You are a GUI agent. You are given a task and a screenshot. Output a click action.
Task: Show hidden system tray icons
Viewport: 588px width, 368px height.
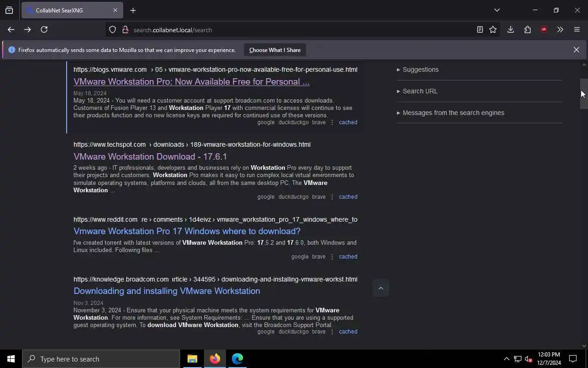pos(506,359)
